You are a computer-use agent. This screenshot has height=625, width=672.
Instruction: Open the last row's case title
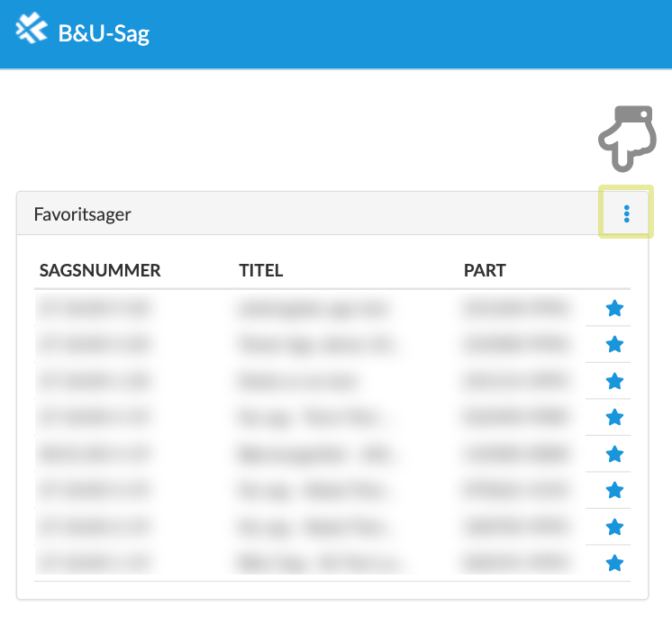pos(313,563)
